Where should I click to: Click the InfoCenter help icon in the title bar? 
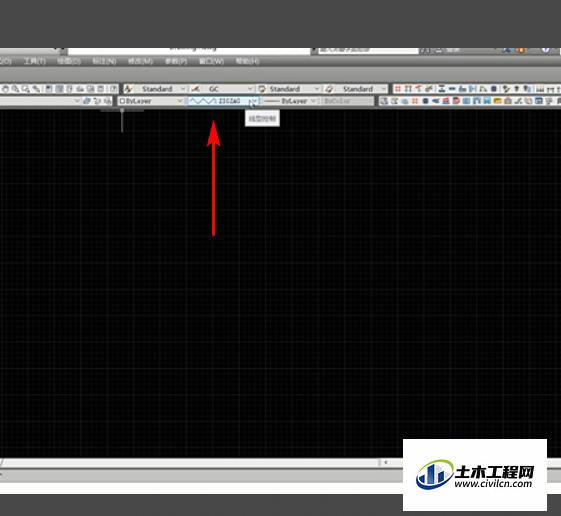click(x=545, y=50)
